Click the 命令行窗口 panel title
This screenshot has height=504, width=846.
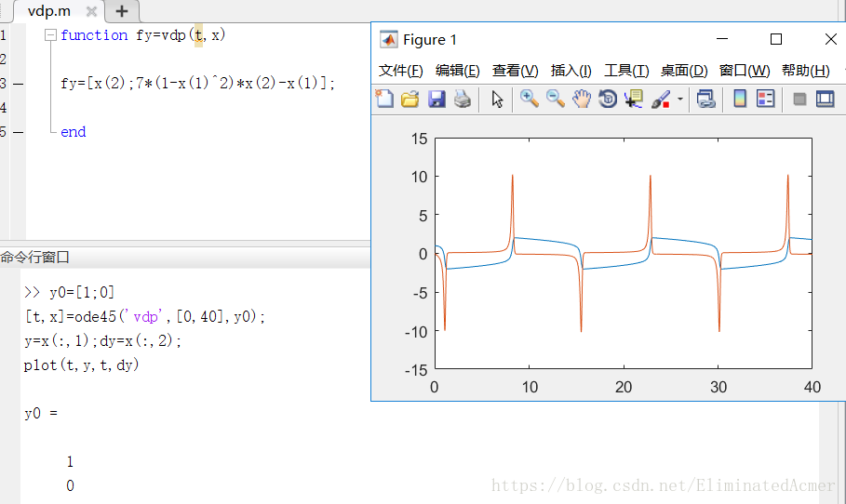click(35, 258)
